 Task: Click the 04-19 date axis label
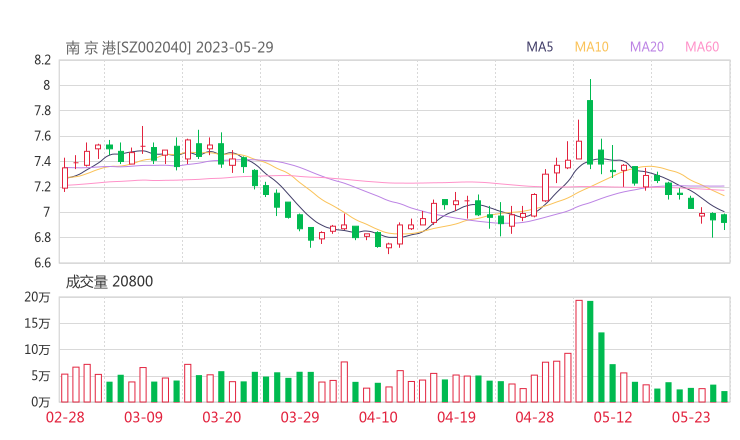(x=456, y=417)
